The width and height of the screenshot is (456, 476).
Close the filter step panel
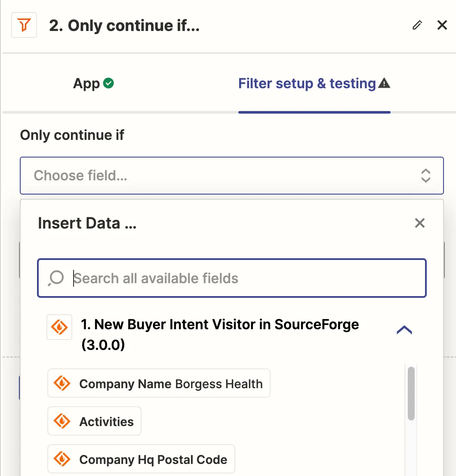click(442, 25)
